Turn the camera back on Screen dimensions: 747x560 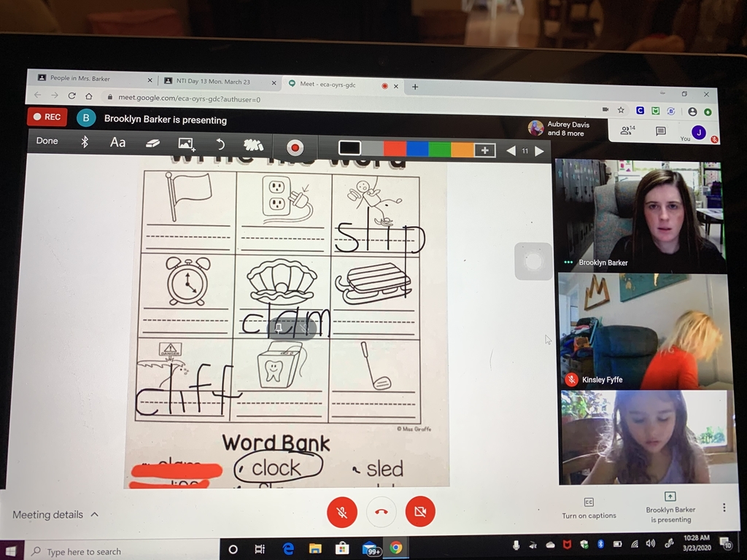(419, 512)
